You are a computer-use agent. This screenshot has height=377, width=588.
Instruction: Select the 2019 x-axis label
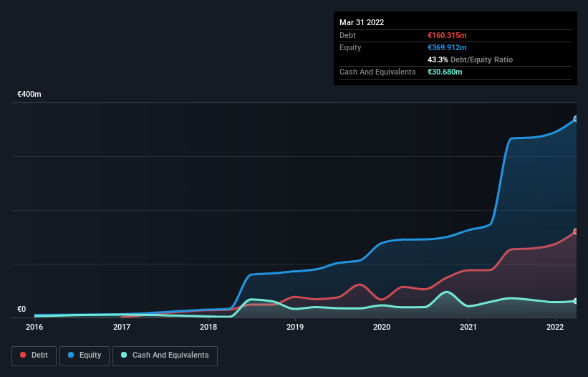pos(295,327)
